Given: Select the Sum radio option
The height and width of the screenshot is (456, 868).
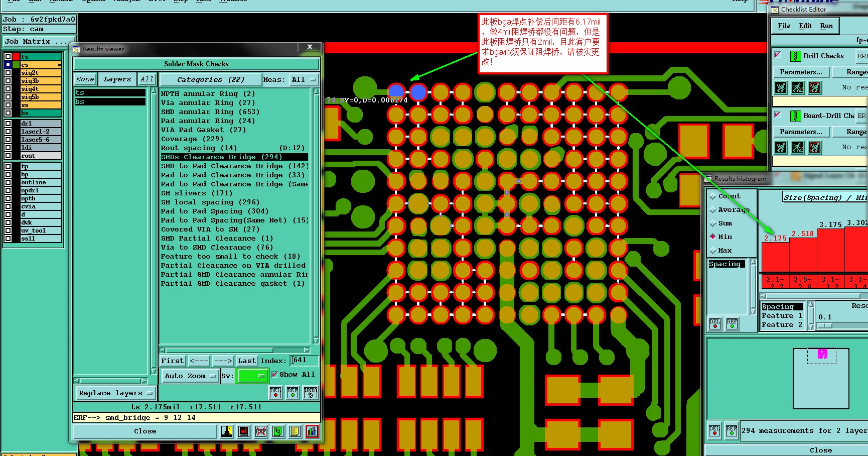Looking at the screenshot, I should [x=712, y=223].
